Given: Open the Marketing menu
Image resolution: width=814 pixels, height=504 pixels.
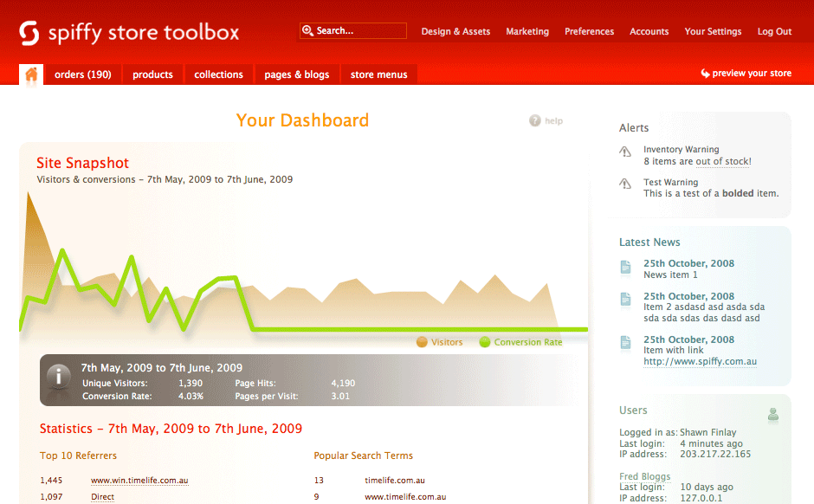Looking at the screenshot, I should pos(527,31).
